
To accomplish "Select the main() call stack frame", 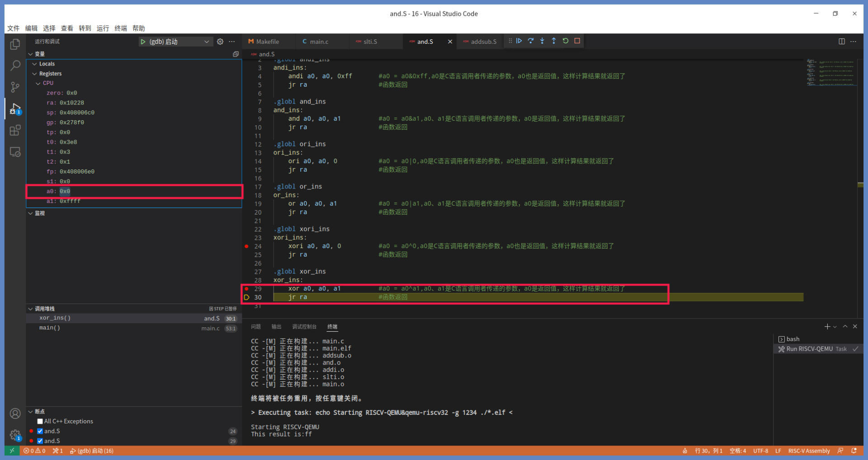I will 50,328.
